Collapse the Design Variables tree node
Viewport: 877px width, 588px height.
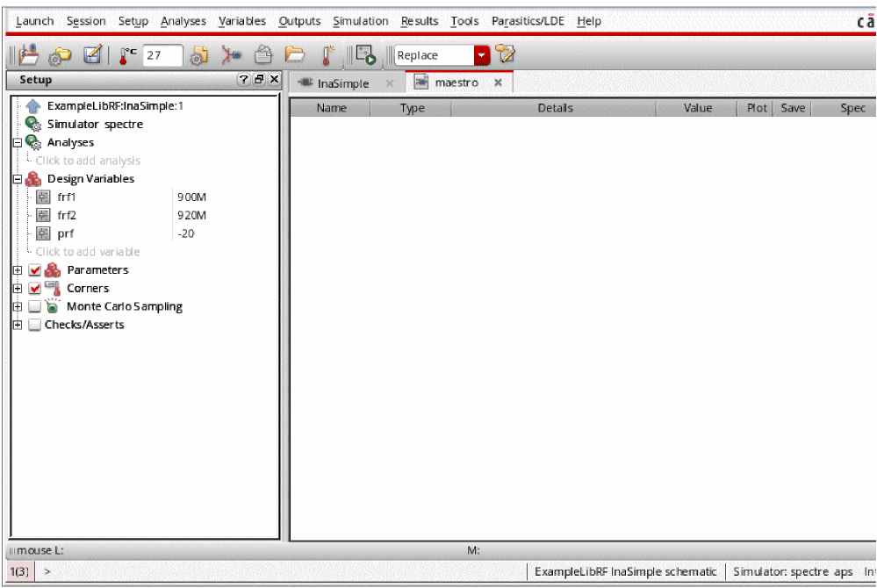(x=17, y=178)
